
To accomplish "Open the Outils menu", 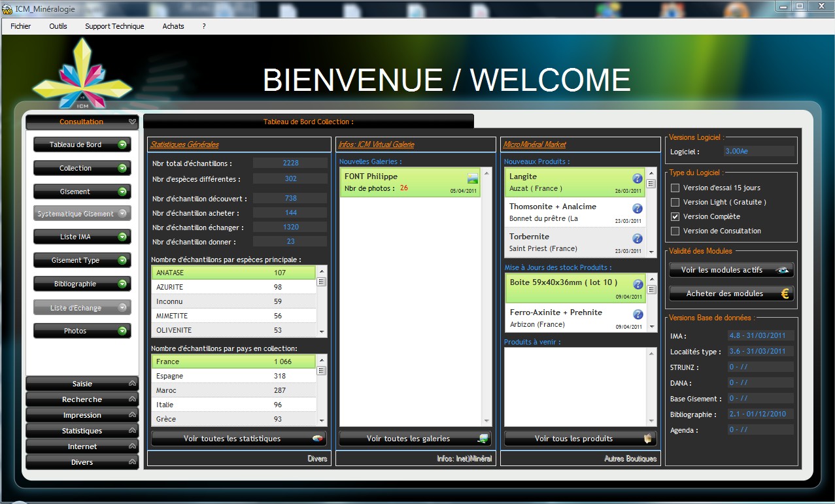I will 58,26.
